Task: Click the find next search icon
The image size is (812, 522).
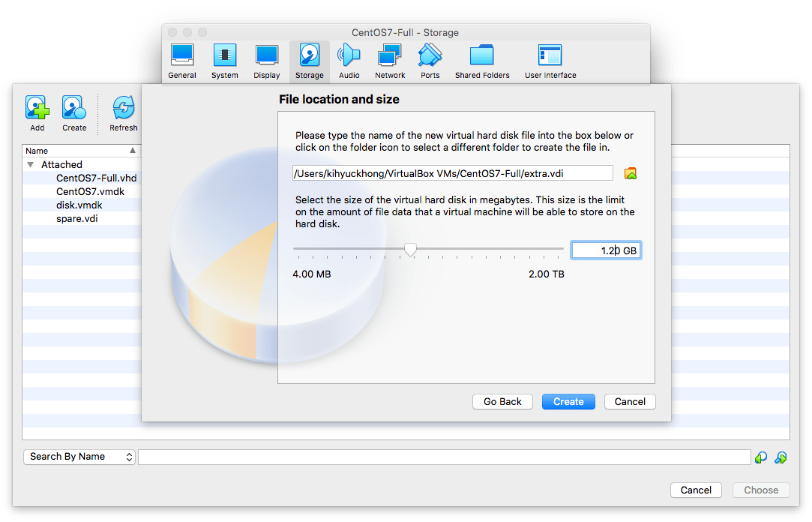Action: [x=781, y=457]
